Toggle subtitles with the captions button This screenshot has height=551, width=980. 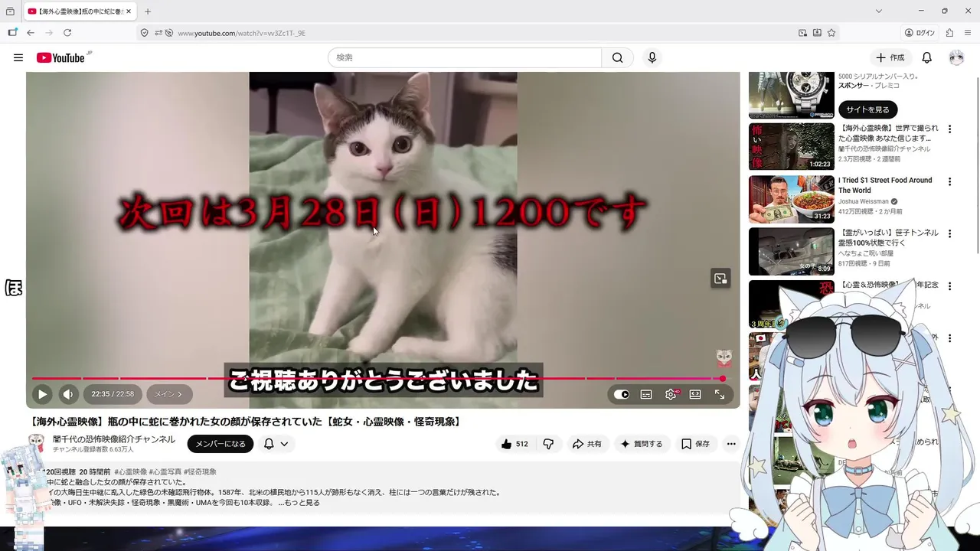coord(646,394)
